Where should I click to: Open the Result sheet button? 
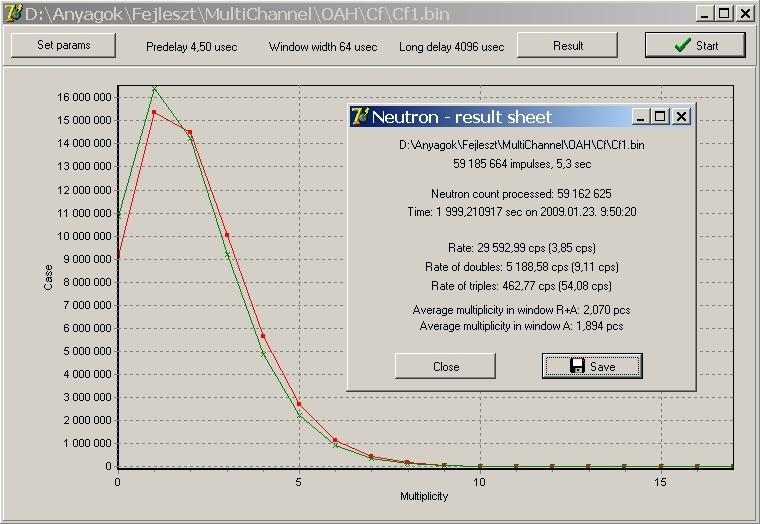568,46
